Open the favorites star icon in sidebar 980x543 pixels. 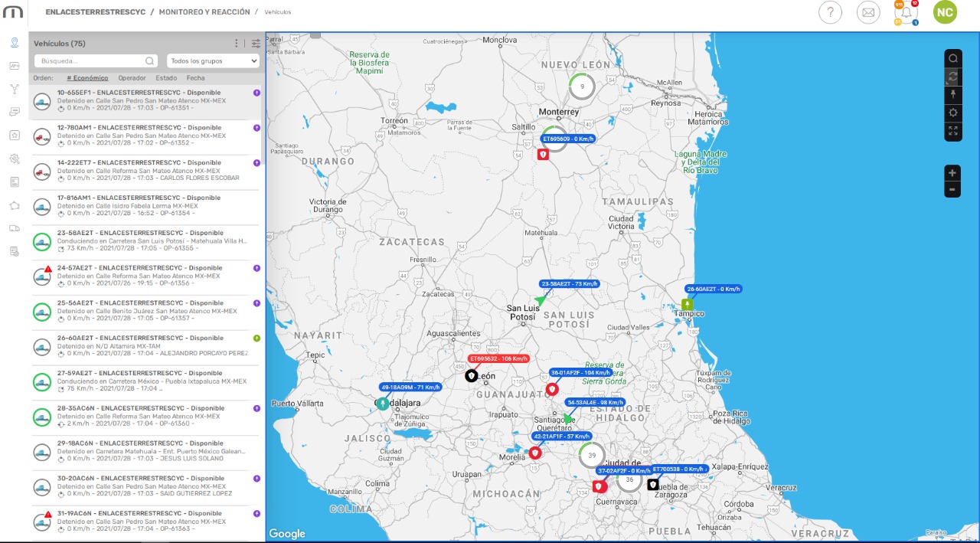15,135
